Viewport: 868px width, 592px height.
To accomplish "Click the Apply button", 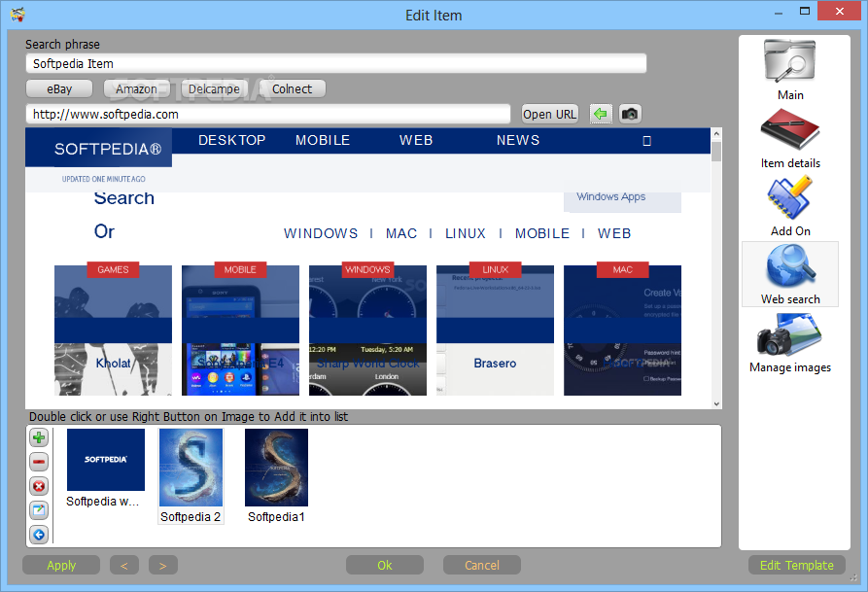I will pos(61,566).
